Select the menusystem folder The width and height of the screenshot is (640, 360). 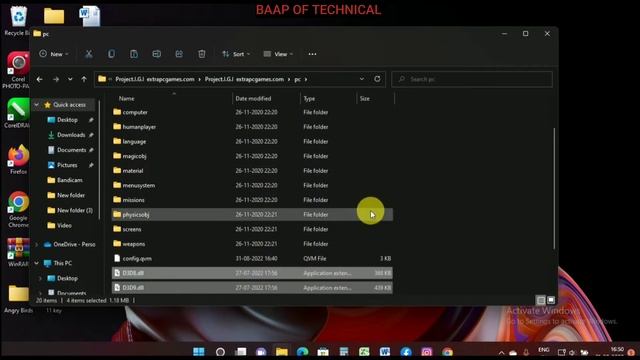click(x=252, y=185)
